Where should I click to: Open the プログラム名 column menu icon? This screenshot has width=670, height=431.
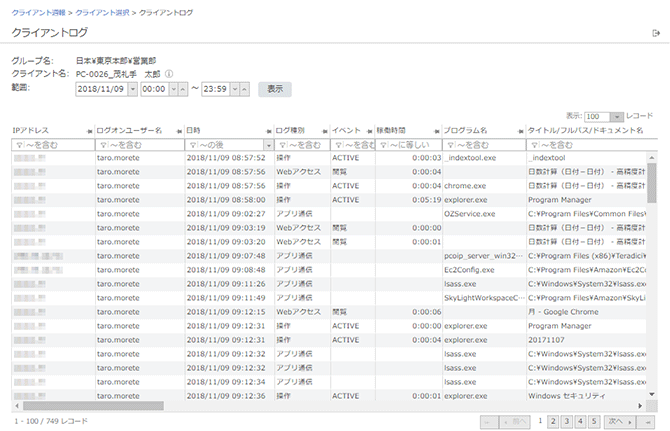coord(519,131)
